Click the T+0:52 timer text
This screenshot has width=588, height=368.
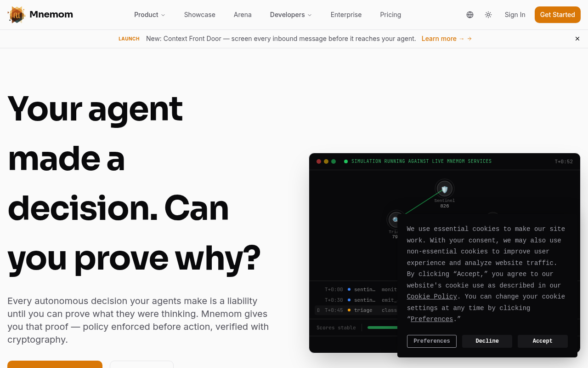pos(564,161)
